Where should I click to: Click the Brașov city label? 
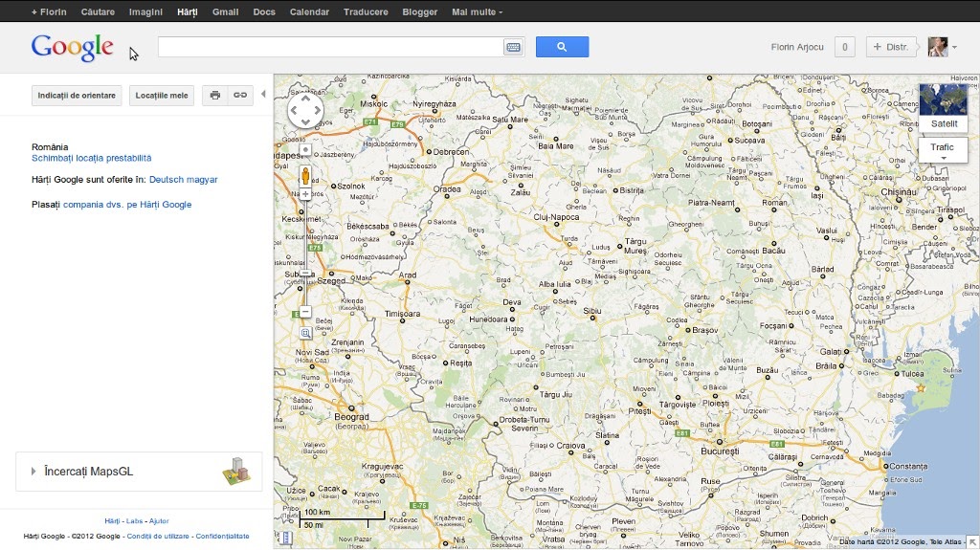tap(705, 330)
